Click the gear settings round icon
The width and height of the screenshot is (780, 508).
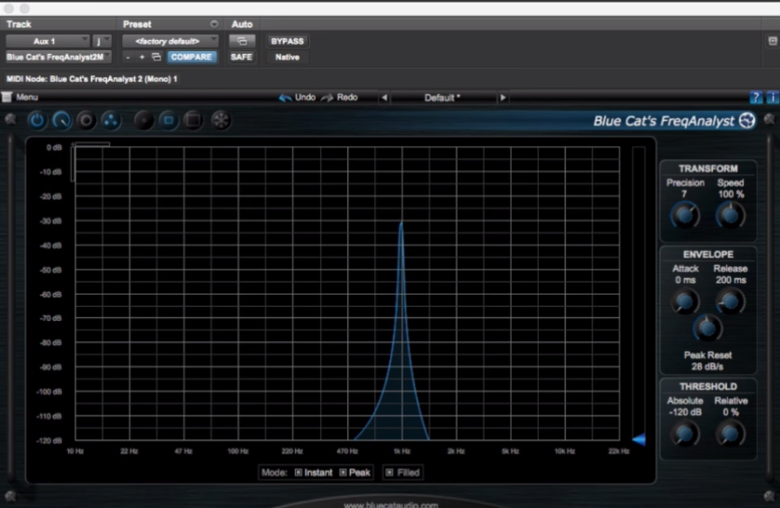pyautogui.click(x=86, y=120)
